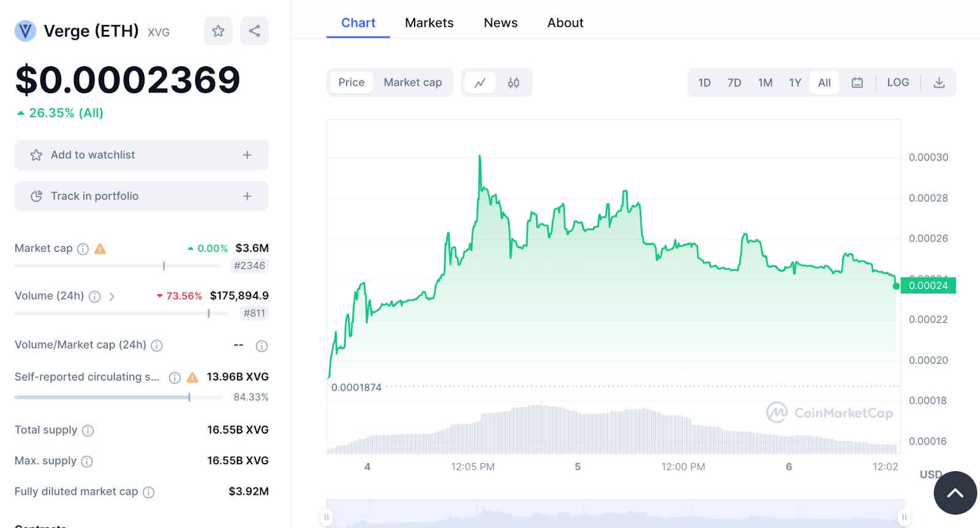Viewport: 980px width, 528px height.
Task: Click the Market cap info icon
Action: (83, 249)
